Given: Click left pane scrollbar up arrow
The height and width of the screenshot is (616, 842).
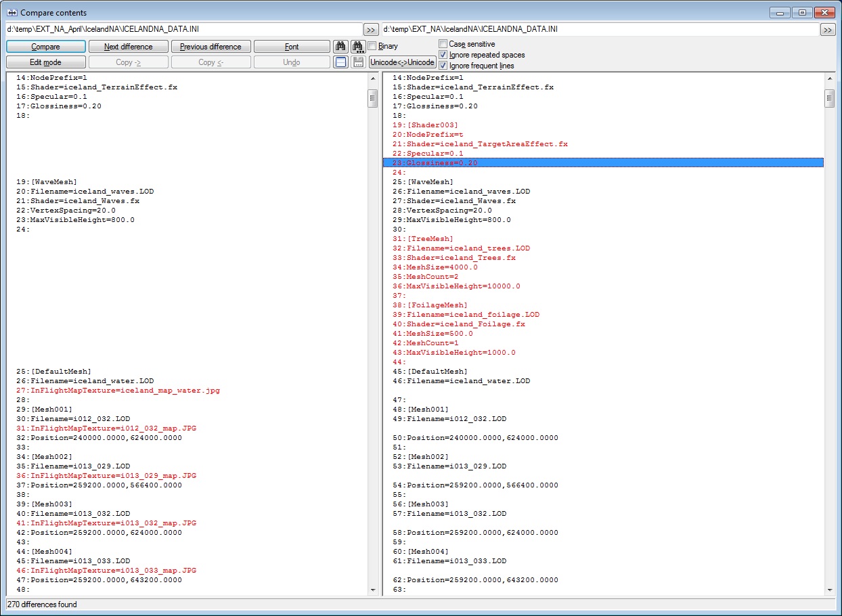Looking at the screenshot, I should tap(372, 79).
